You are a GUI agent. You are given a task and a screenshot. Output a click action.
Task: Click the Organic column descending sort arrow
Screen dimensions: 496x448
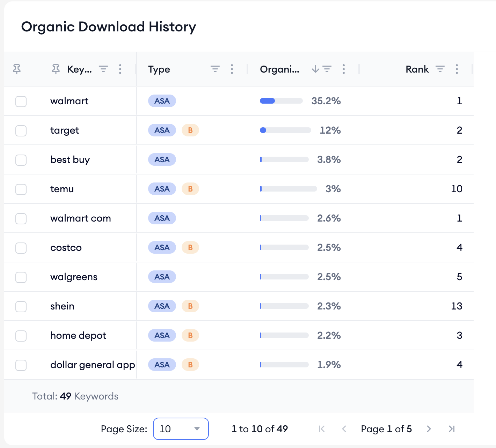[x=315, y=69]
